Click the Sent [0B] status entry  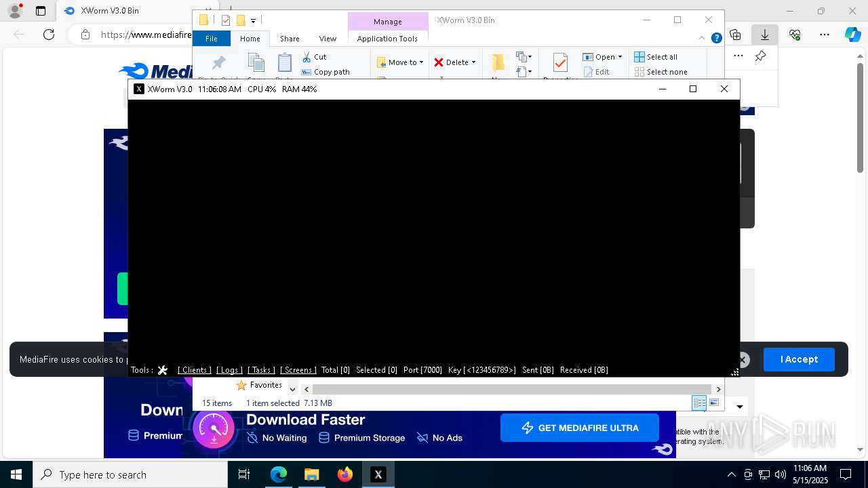click(538, 370)
